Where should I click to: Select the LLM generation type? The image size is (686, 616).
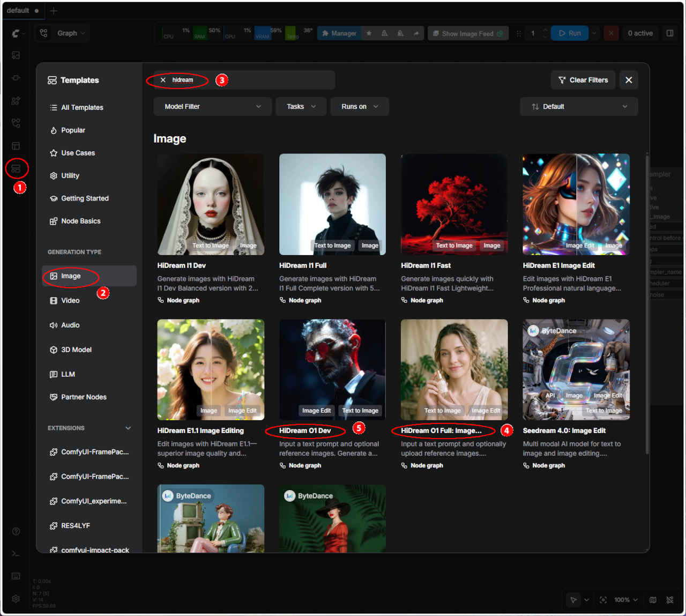89,374
